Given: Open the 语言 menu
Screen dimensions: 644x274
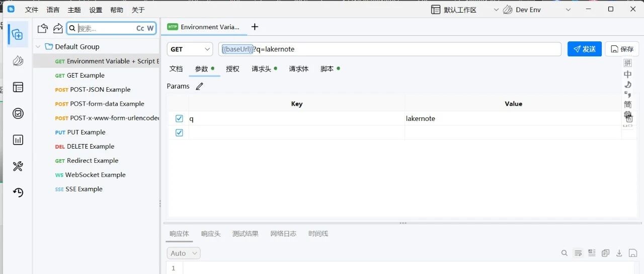Looking at the screenshot, I should (53, 10).
